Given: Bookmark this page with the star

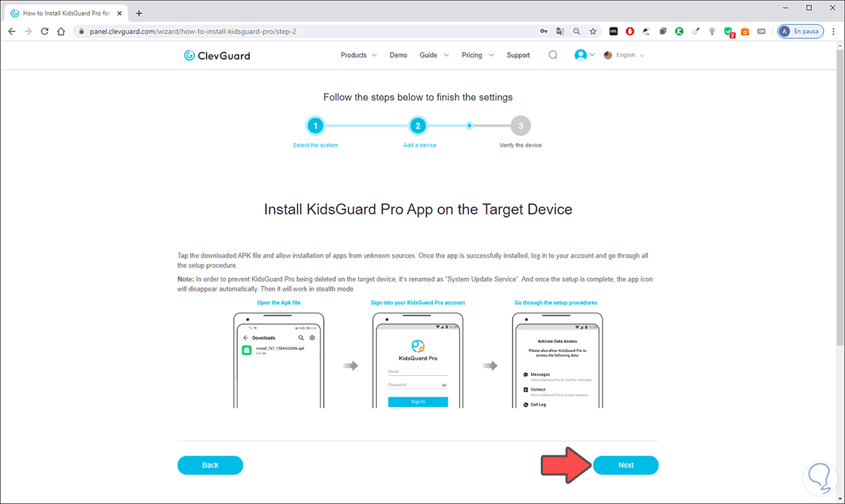Looking at the screenshot, I should [593, 31].
